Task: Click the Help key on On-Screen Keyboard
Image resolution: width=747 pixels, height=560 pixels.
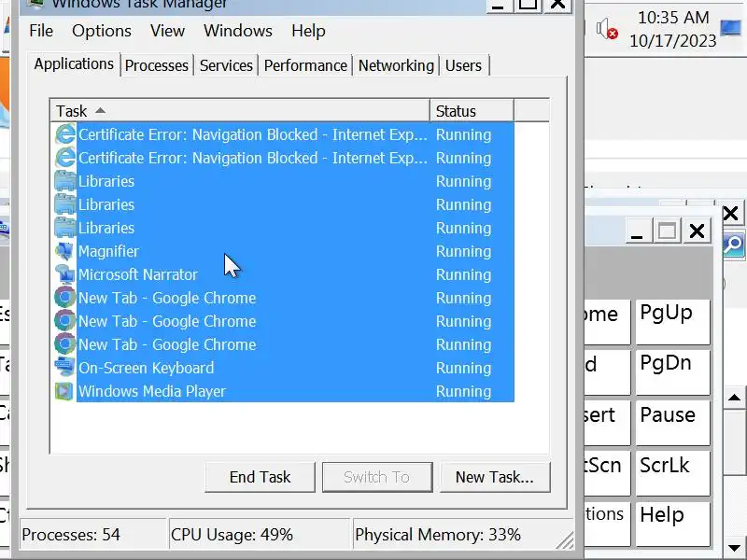Action: (672, 524)
